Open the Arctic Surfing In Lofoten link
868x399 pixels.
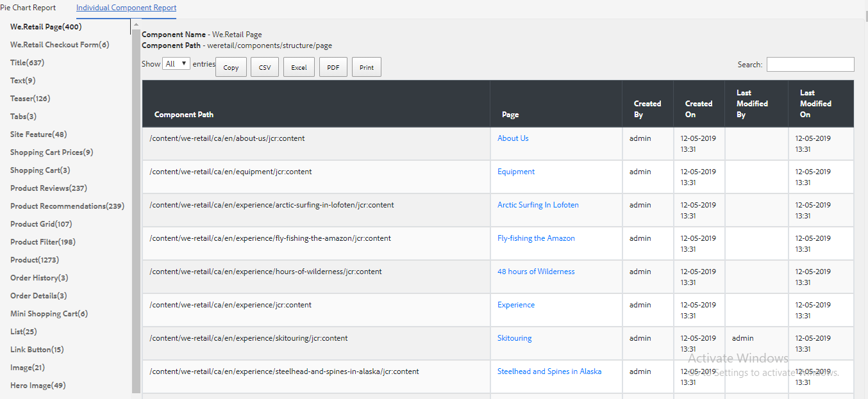tap(538, 205)
